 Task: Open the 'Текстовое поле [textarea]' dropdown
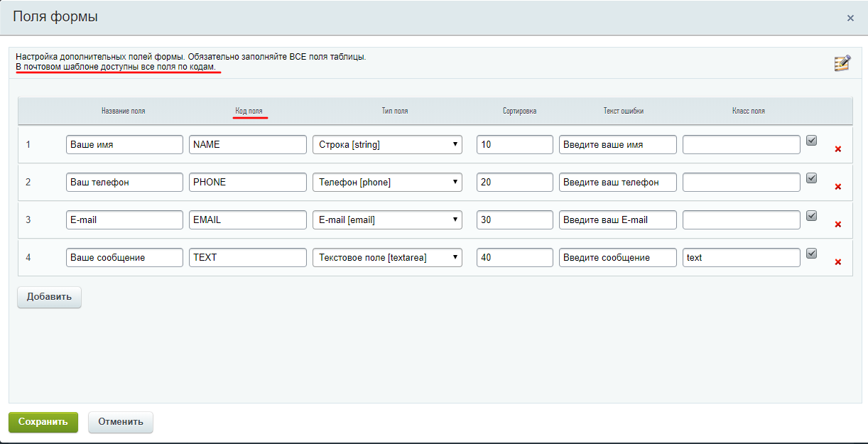pyautogui.click(x=387, y=258)
